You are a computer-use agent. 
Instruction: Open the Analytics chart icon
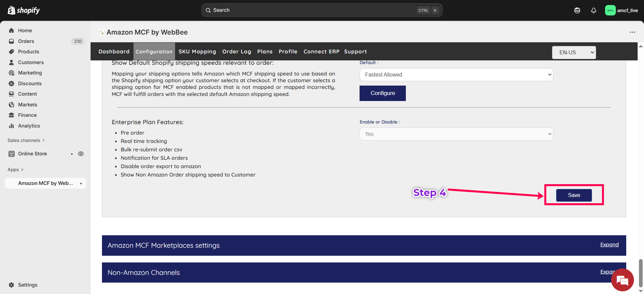tap(11, 126)
